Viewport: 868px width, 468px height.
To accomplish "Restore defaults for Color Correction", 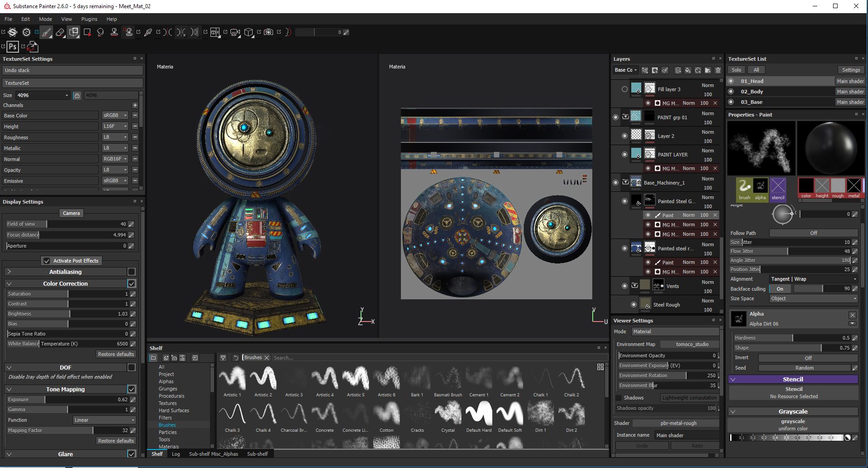I will 116,354.
